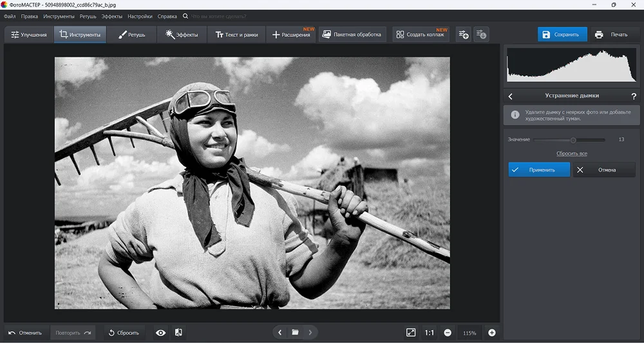The image size is (644, 343).
Task: Click the Сбросить все link
Action: (571, 153)
